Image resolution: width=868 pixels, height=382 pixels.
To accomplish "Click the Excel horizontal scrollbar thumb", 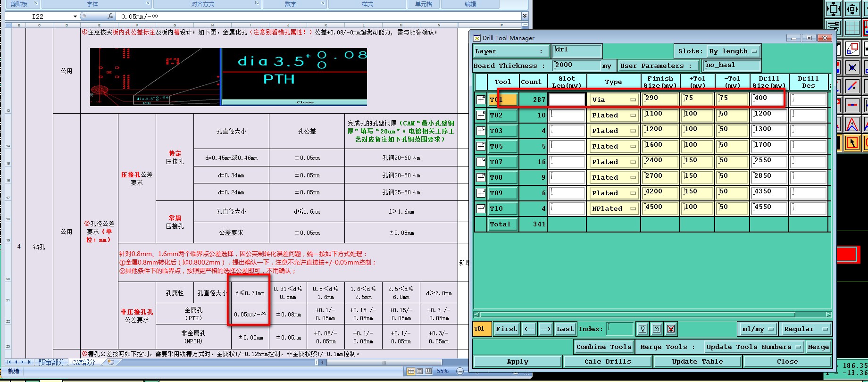I will (384, 363).
